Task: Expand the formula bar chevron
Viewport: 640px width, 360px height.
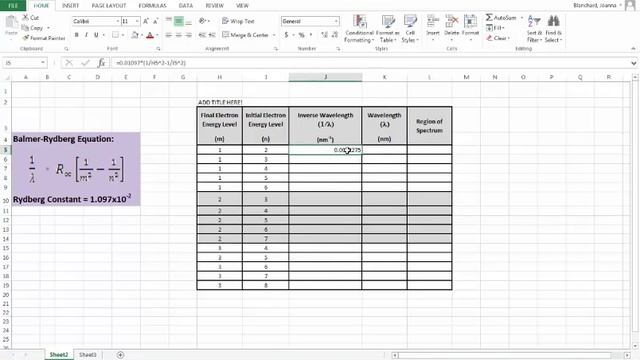Action: tap(633, 63)
